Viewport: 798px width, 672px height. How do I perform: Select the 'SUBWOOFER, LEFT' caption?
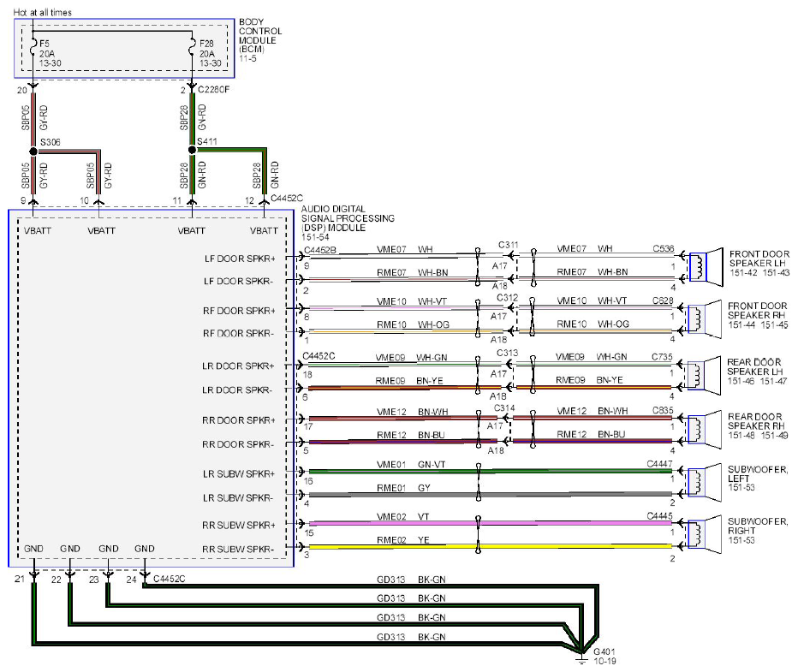click(x=758, y=473)
